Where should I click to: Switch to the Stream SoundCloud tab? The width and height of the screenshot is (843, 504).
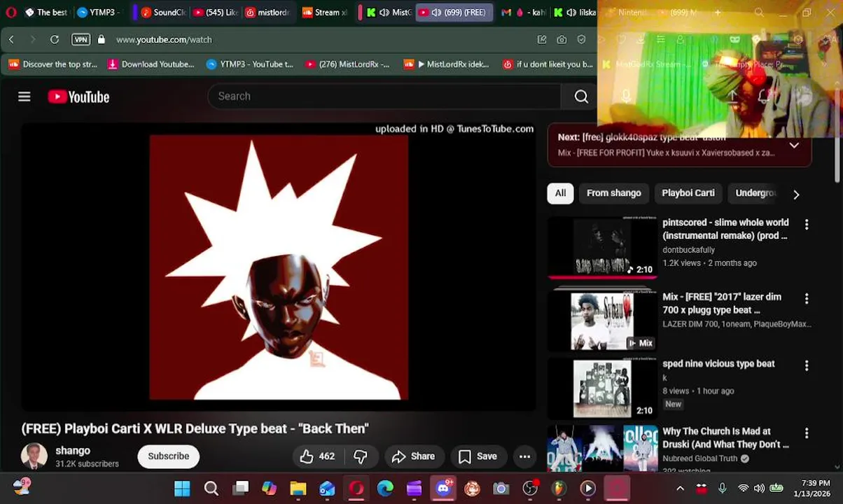click(x=324, y=12)
